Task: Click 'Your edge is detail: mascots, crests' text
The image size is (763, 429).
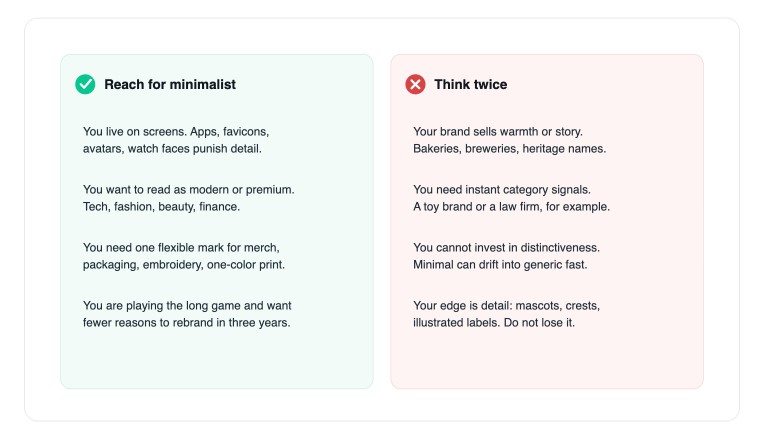Action: click(507, 305)
